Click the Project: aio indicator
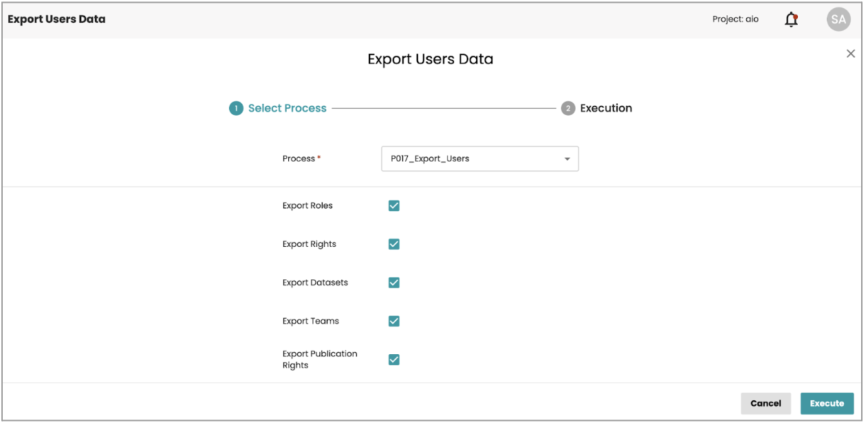 click(x=735, y=19)
